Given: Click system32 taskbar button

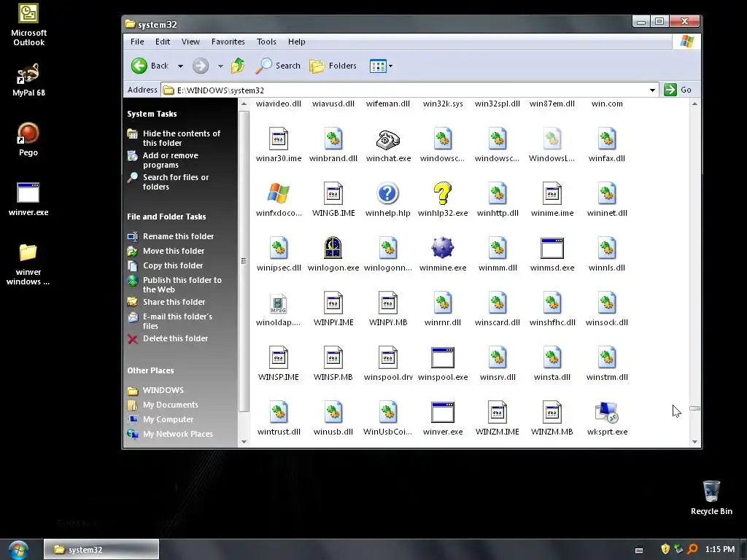Looking at the screenshot, I should click(x=101, y=550).
